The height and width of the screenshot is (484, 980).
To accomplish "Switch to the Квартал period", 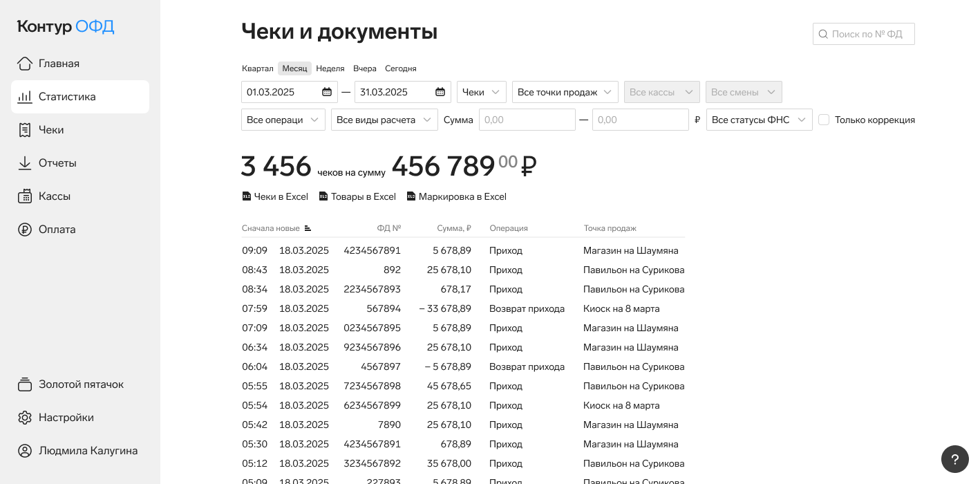I will [258, 68].
